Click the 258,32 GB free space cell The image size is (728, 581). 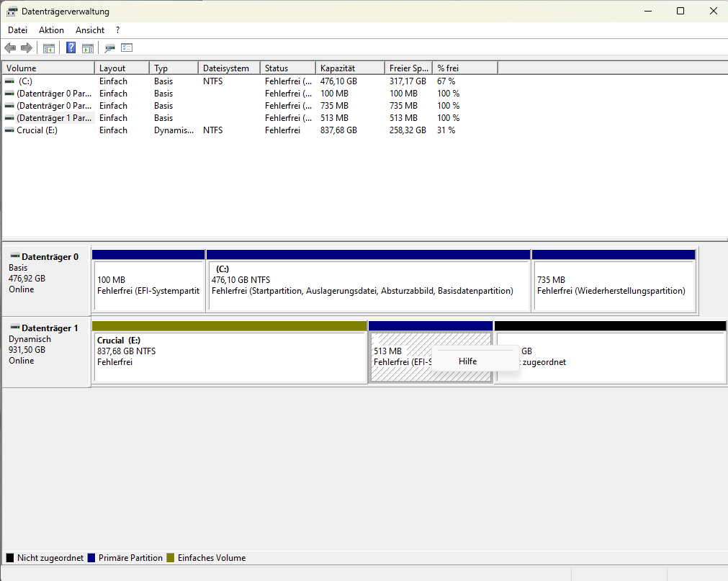tap(408, 130)
